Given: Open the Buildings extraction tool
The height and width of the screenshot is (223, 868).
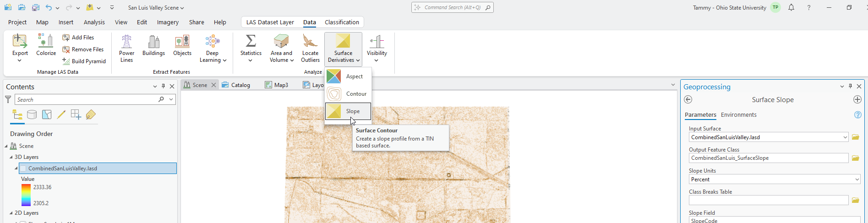Looking at the screenshot, I should 153,46.
